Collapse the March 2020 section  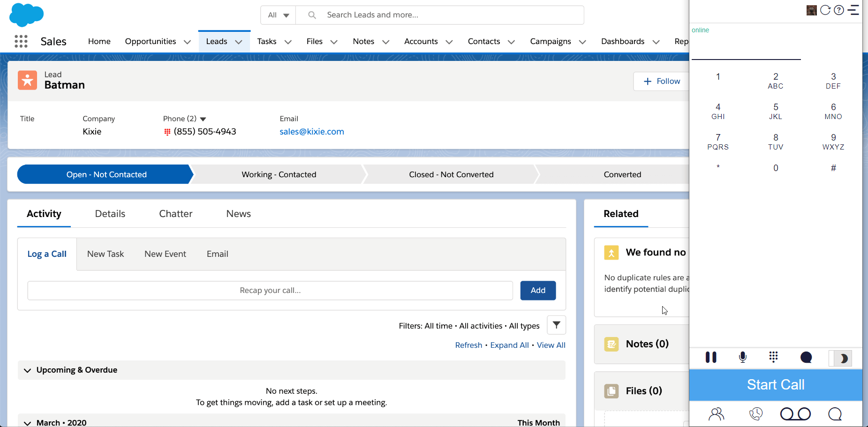pyautogui.click(x=28, y=423)
